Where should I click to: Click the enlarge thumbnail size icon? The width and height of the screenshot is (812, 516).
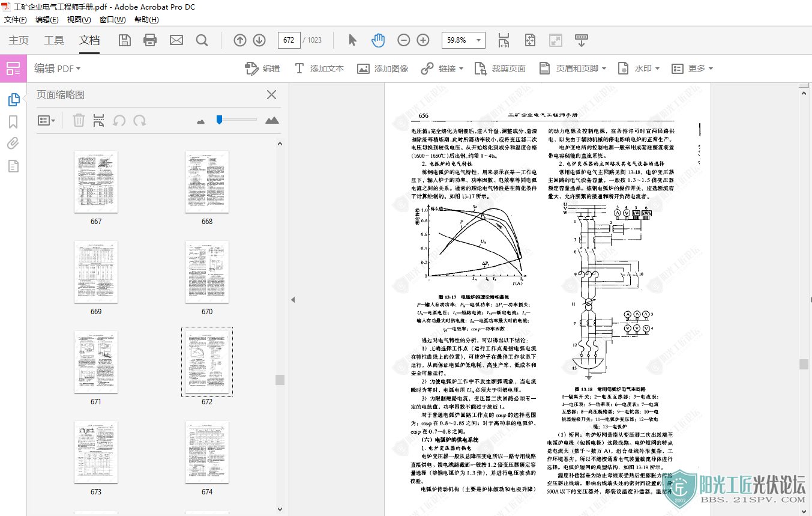point(272,120)
